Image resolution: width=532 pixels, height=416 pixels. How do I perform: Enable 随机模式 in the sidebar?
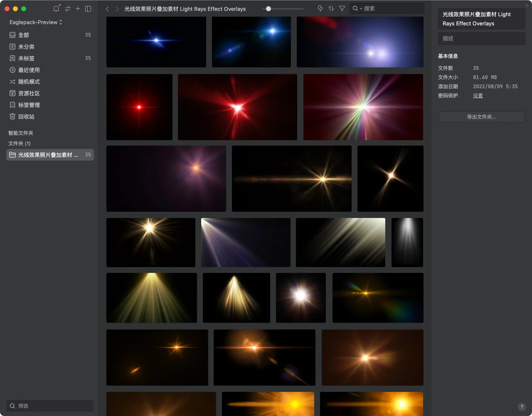point(29,82)
